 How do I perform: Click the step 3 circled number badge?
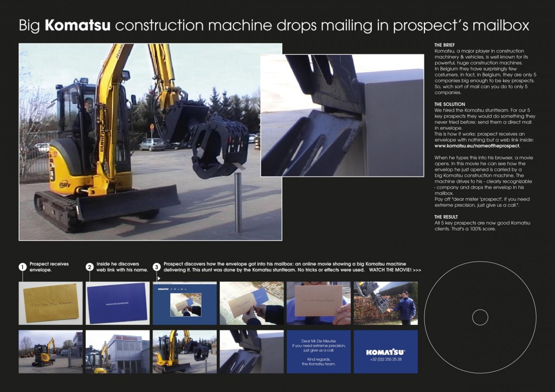click(x=157, y=267)
